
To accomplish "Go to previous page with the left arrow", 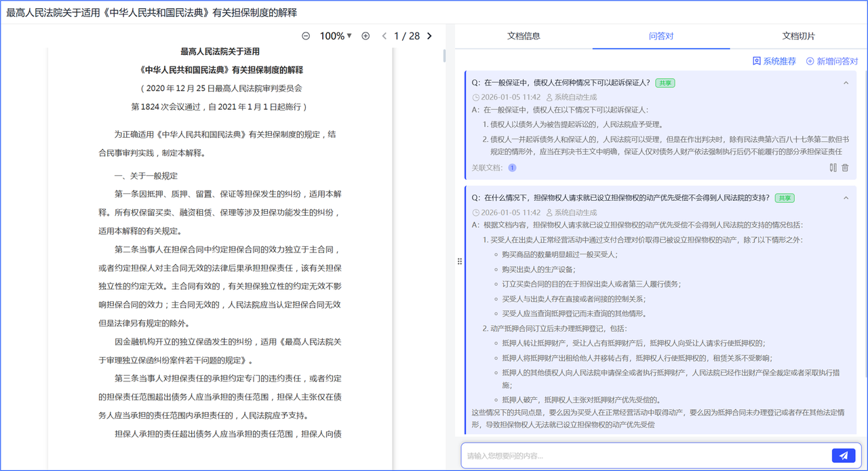I will 384,35.
